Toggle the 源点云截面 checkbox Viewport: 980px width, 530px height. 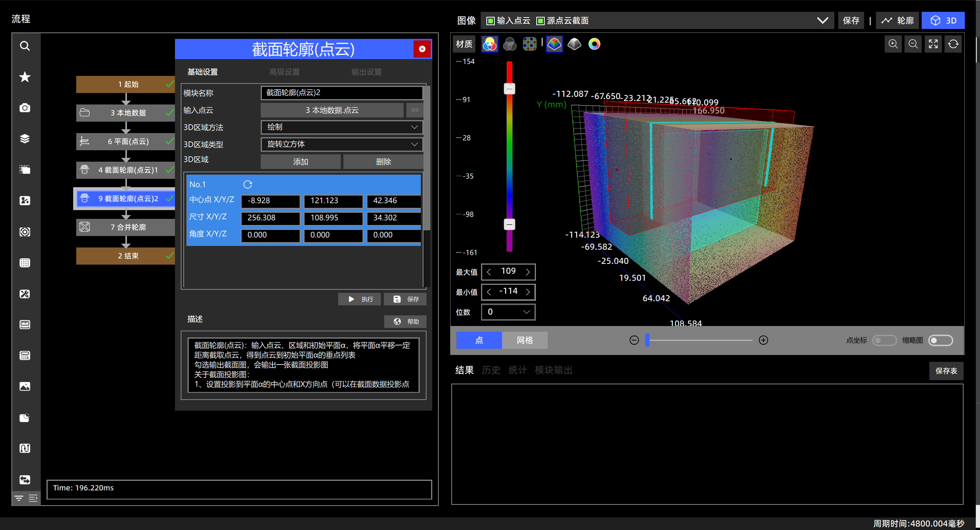click(x=540, y=21)
